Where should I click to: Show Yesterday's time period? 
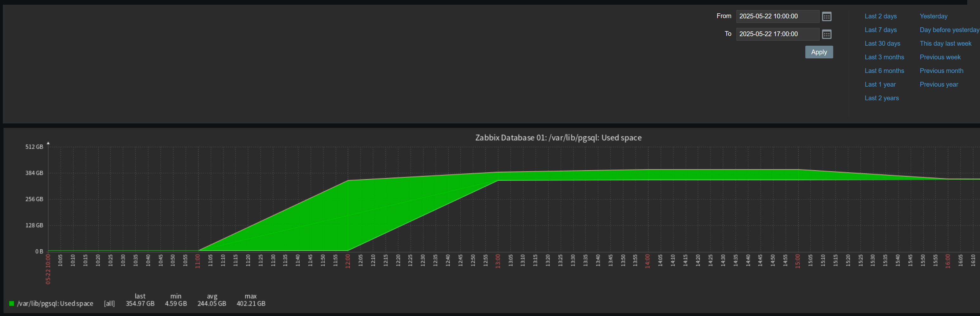click(x=933, y=16)
